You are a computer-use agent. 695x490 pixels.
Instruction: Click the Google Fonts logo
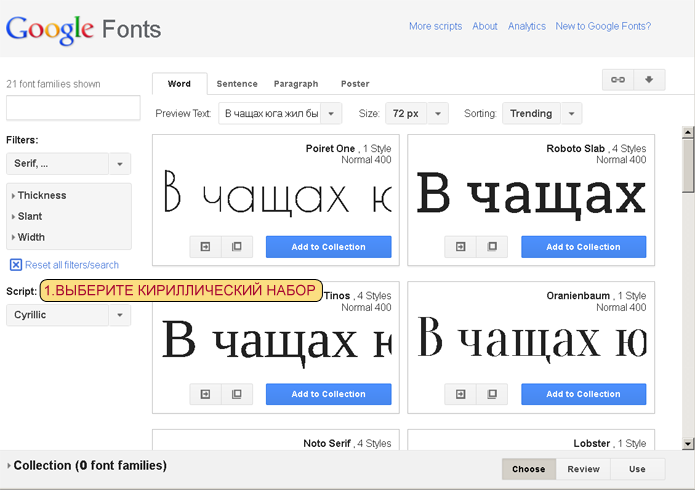pos(83,29)
